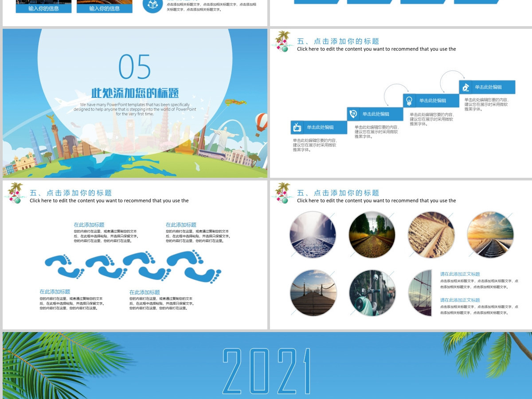
Task: Select the hot air balloon on the 05 slide
Action: point(261,124)
